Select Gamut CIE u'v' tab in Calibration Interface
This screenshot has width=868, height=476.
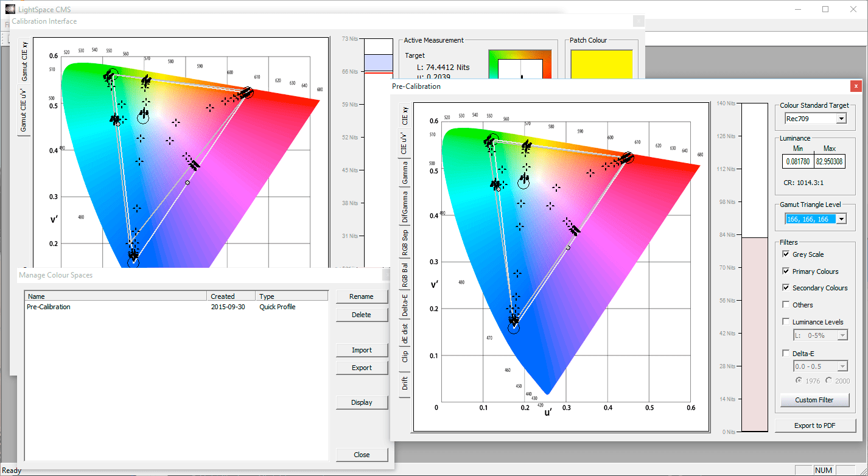point(24,110)
